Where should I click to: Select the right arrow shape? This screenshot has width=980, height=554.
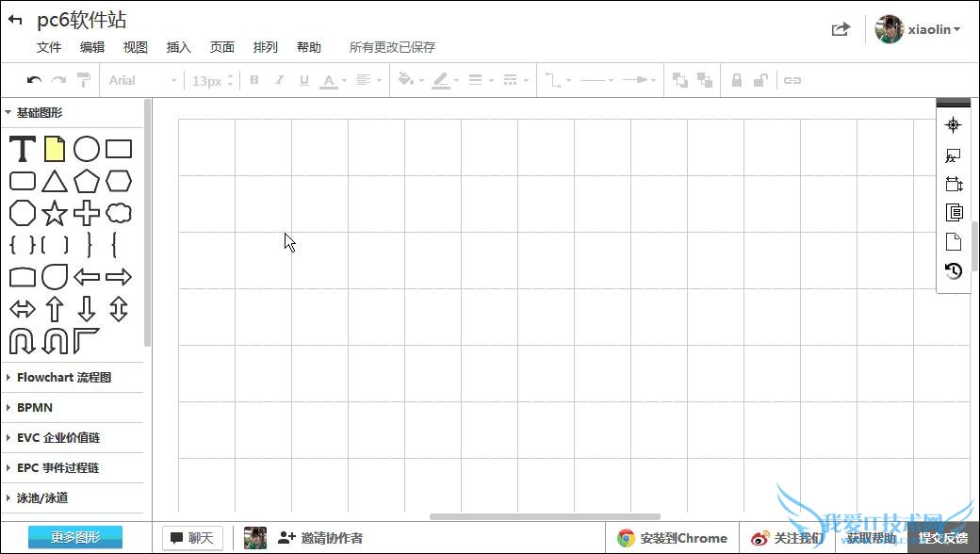[x=119, y=277]
